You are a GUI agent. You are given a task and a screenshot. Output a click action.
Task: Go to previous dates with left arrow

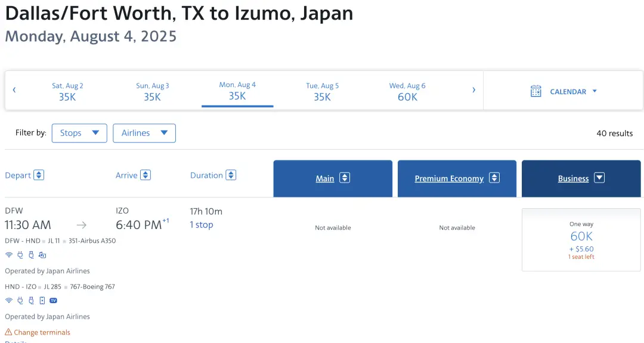(14, 90)
